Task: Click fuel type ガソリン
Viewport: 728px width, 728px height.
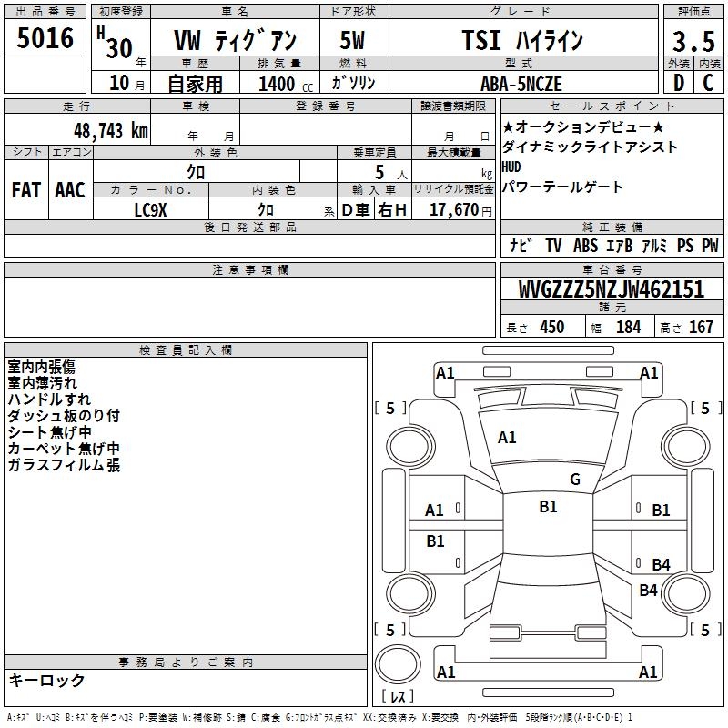Action: (x=353, y=83)
